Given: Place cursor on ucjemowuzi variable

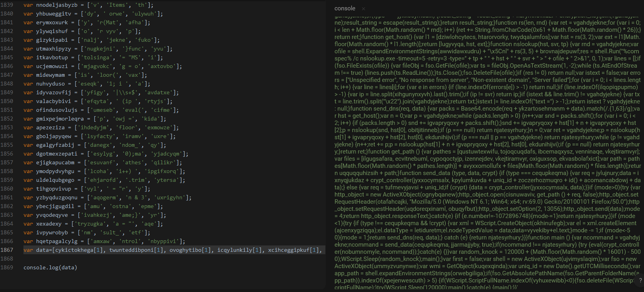Looking at the screenshot, I should click(x=52, y=66).
